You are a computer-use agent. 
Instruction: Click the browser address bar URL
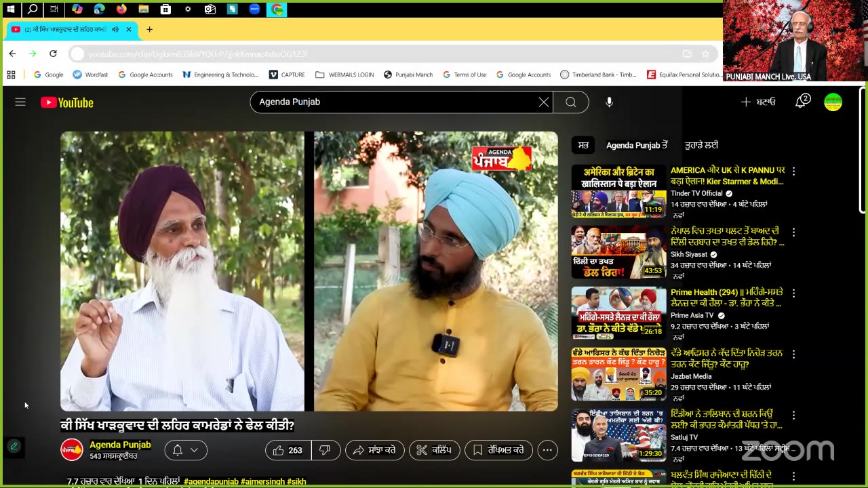197,54
